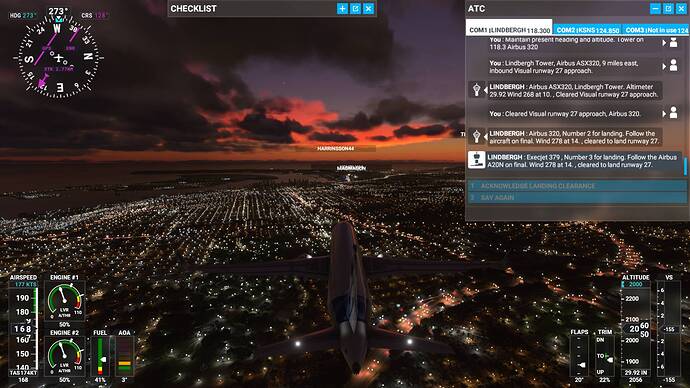Image resolution: width=690 pixels, height=388 pixels.
Task: Click the Engine #2 throttle gauge
Action: (65, 356)
